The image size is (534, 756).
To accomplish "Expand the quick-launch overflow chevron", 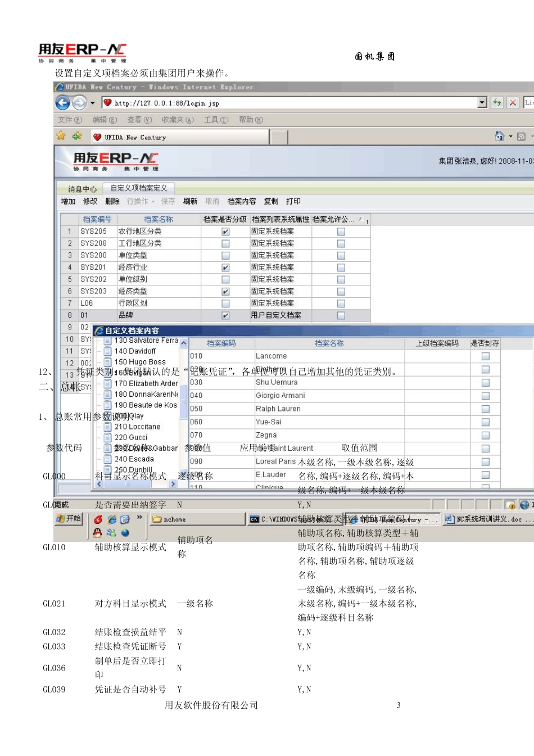I will click(139, 517).
